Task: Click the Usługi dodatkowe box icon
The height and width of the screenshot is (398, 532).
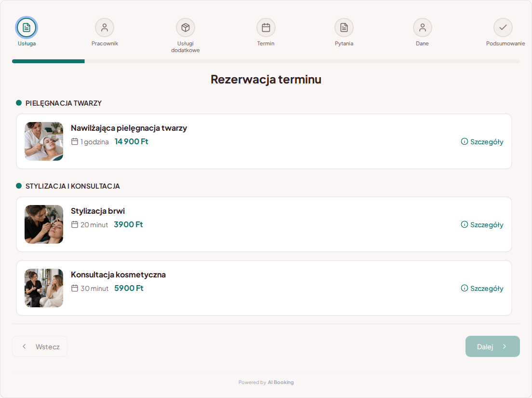Action: tap(185, 27)
